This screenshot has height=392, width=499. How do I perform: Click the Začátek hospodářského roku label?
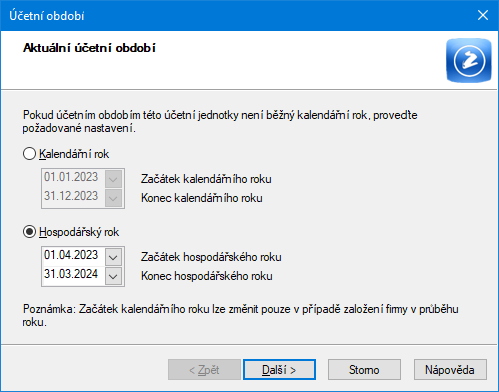[x=211, y=257]
